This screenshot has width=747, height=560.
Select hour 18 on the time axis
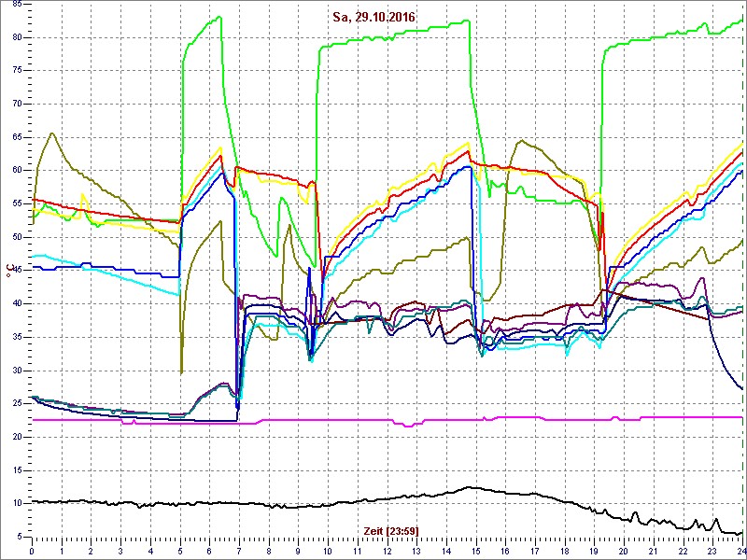(564, 551)
